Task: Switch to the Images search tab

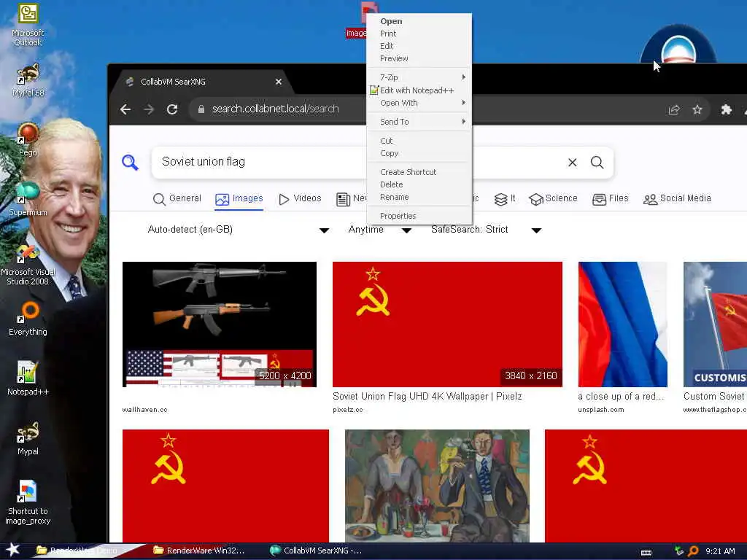Action: click(x=239, y=198)
